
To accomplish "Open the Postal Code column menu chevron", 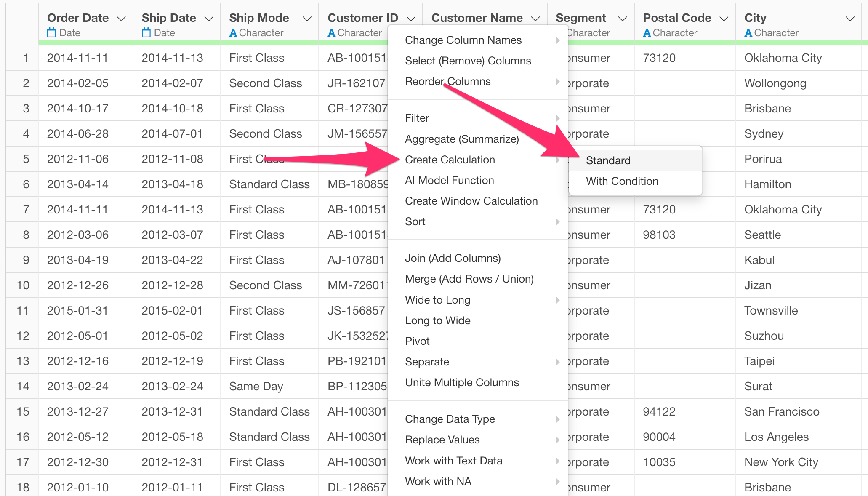I will click(724, 19).
